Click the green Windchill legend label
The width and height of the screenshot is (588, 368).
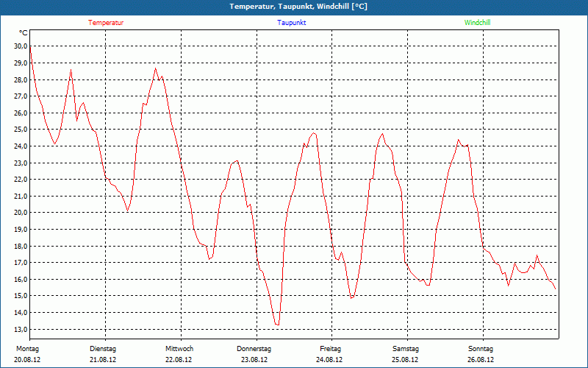point(477,23)
